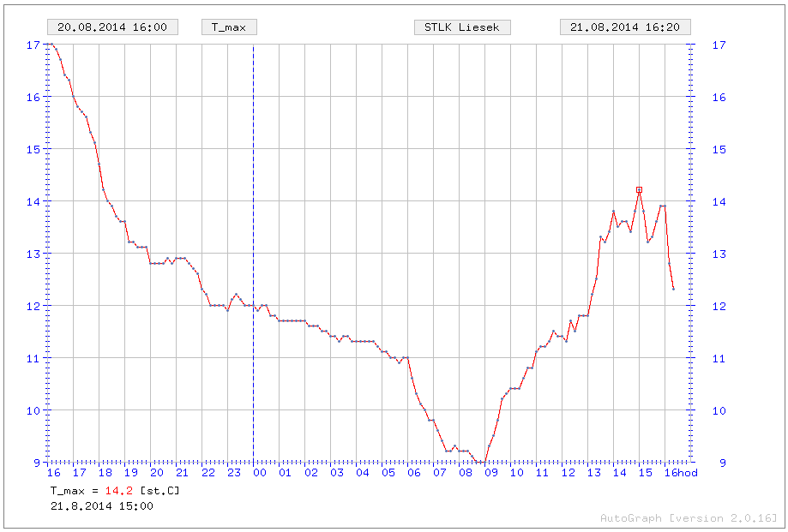788x532 pixels.
Task: Click the red 14.2 value below graph
Action: (x=118, y=491)
